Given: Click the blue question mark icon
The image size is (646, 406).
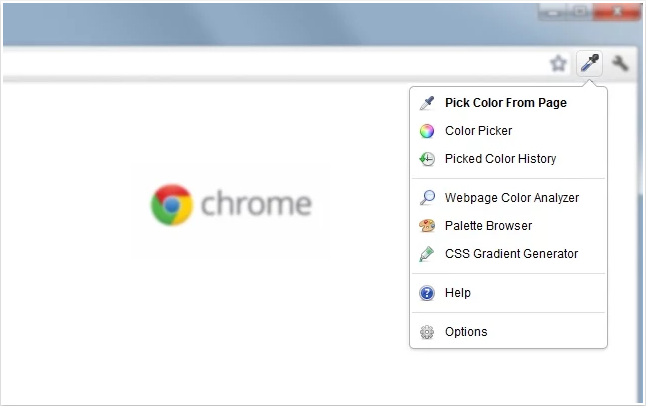Looking at the screenshot, I should tap(427, 293).
